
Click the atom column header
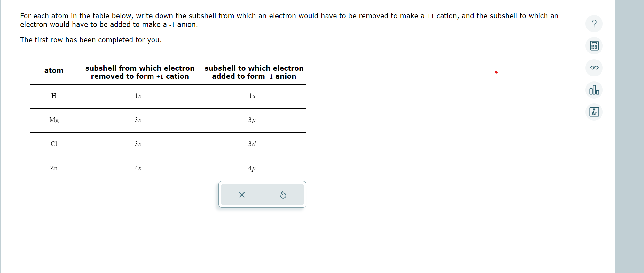(x=54, y=70)
